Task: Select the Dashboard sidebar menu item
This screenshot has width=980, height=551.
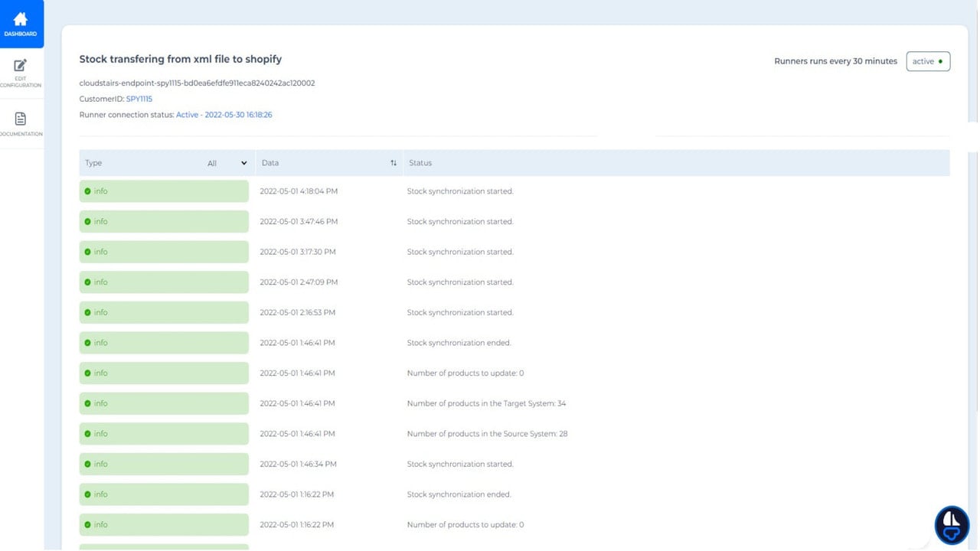Action: click(x=21, y=24)
